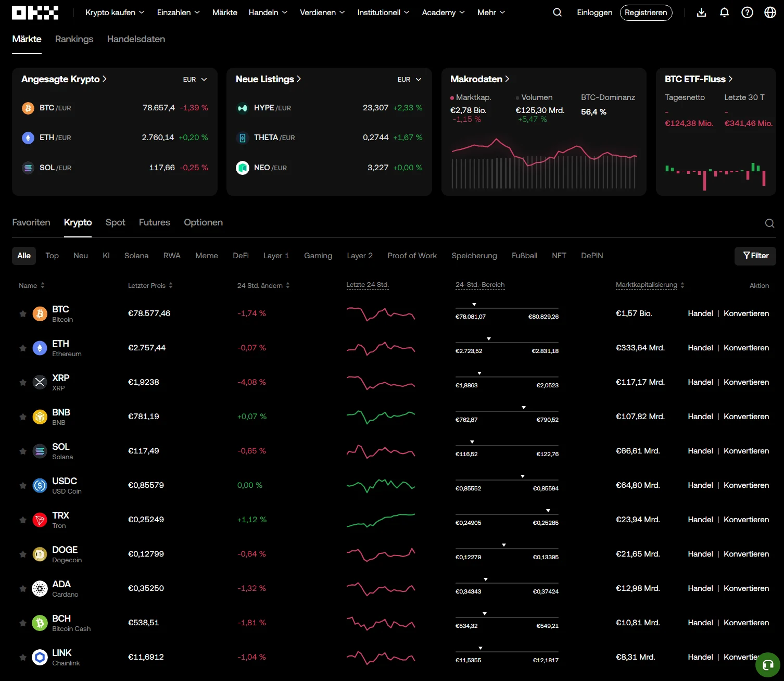784x681 pixels.
Task: Open the Filter button
Action: tap(755, 256)
